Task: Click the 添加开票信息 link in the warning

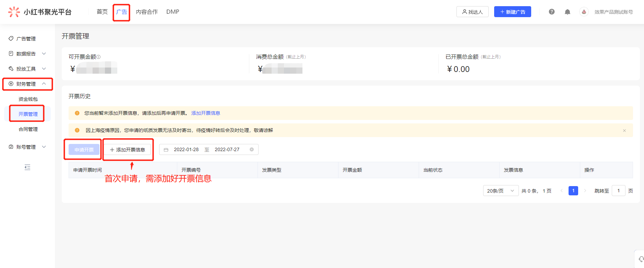Action: coord(205,113)
